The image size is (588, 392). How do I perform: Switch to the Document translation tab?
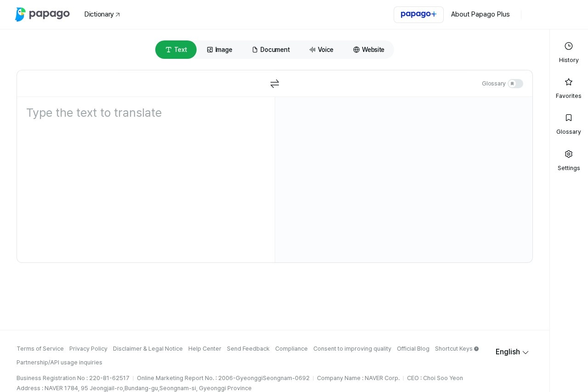(x=271, y=50)
